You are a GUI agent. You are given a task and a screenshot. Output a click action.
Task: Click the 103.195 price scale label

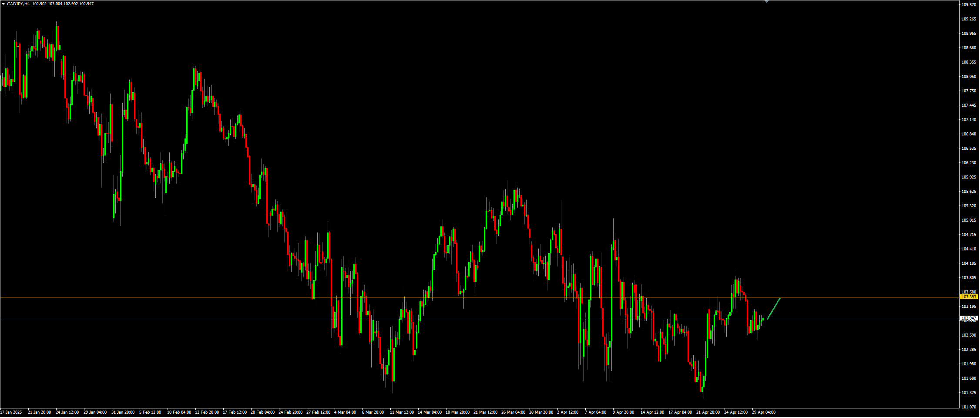point(969,307)
